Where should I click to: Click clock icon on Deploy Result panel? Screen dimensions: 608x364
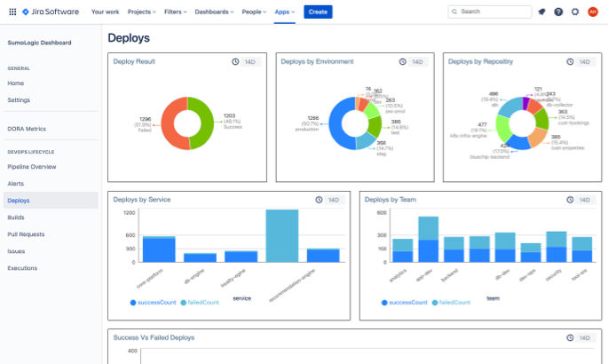point(235,62)
